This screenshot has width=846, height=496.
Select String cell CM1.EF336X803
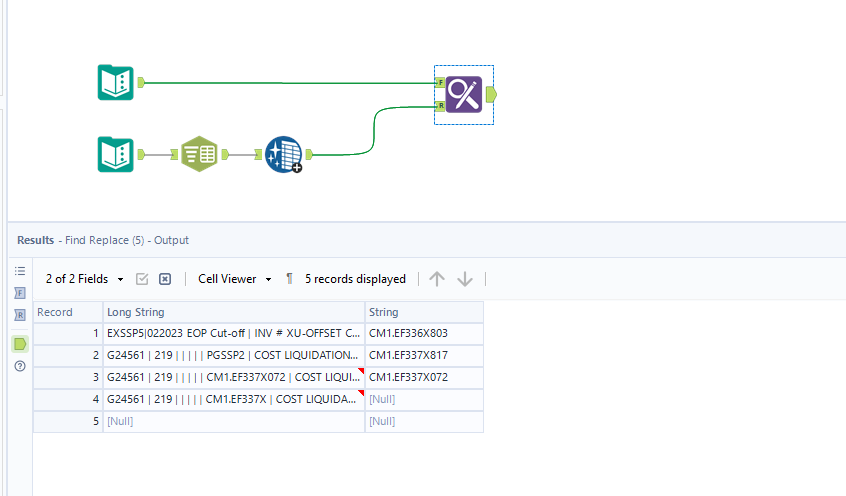(x=424, y=333)
